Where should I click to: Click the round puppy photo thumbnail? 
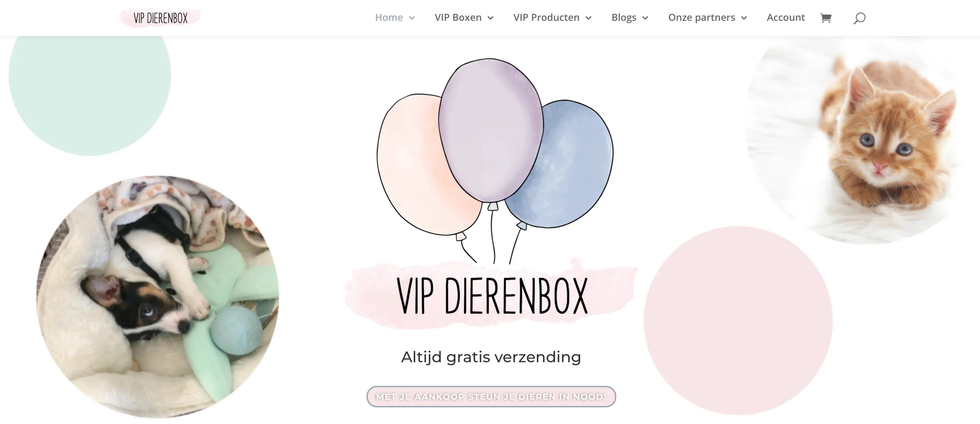point(158,297)
